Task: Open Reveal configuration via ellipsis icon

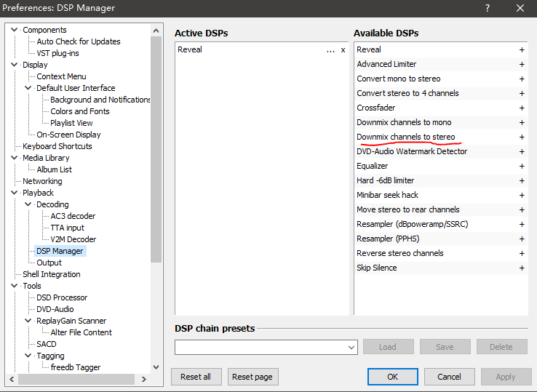Action: 330,50
